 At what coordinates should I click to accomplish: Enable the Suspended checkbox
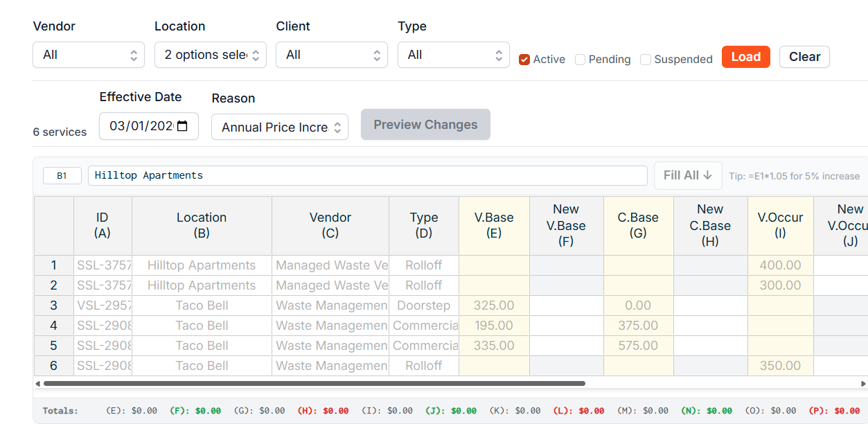point(646,60)
